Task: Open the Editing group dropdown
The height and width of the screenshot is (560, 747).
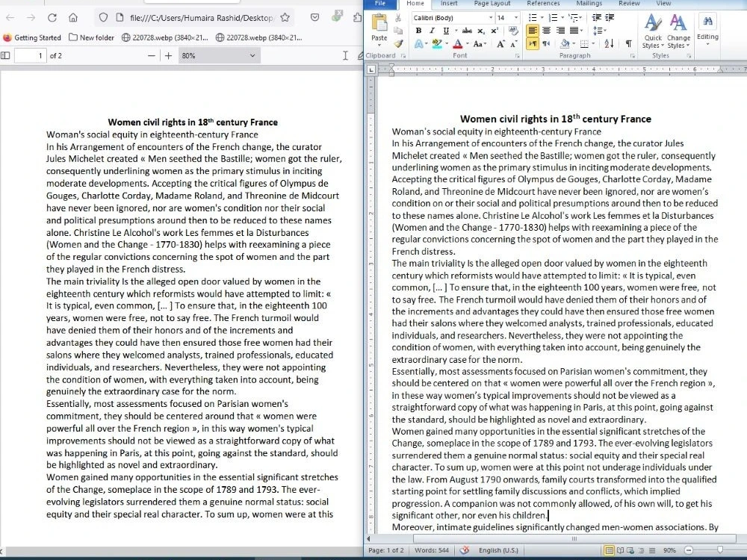Action: coord(707,30)
